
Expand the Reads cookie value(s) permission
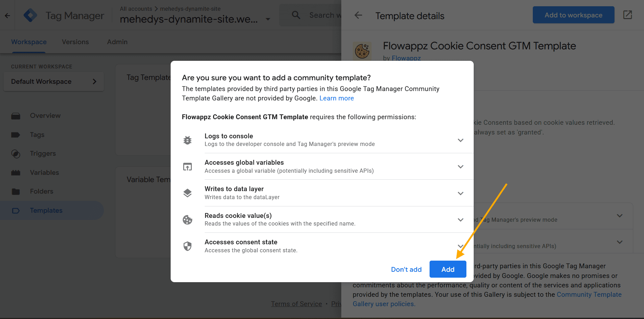460,220
